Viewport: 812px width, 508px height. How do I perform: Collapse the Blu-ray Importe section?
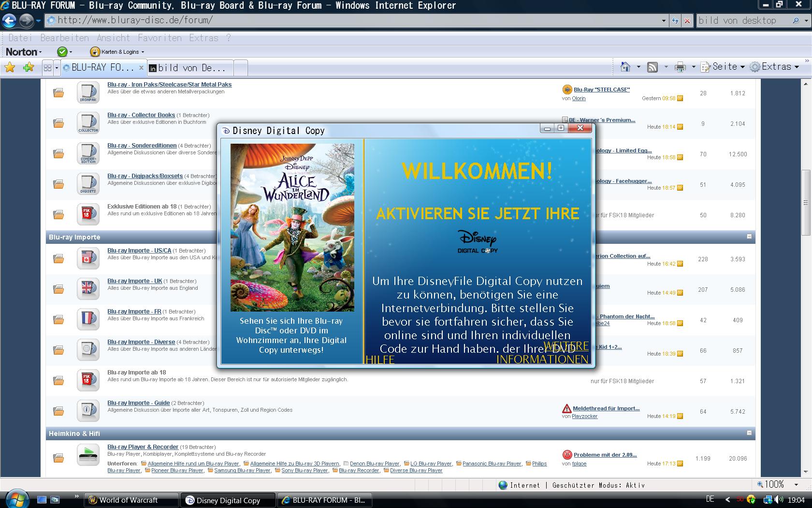point(749,237)
